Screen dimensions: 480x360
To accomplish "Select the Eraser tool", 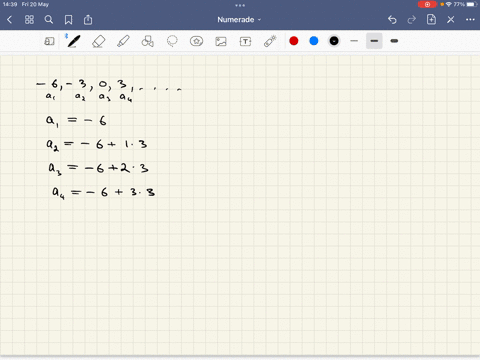I will [x=99, y=41].
